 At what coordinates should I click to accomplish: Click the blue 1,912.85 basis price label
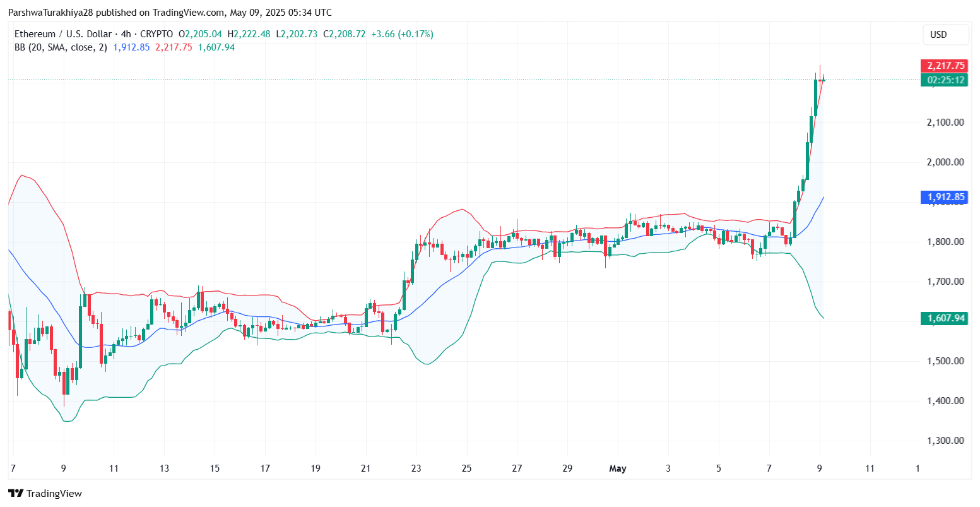(944, 197)
